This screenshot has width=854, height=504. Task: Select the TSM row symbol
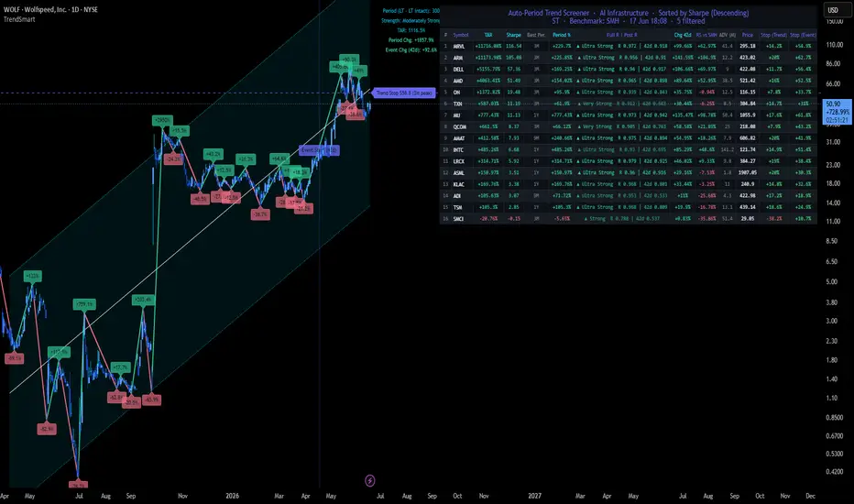pos(457,208)
